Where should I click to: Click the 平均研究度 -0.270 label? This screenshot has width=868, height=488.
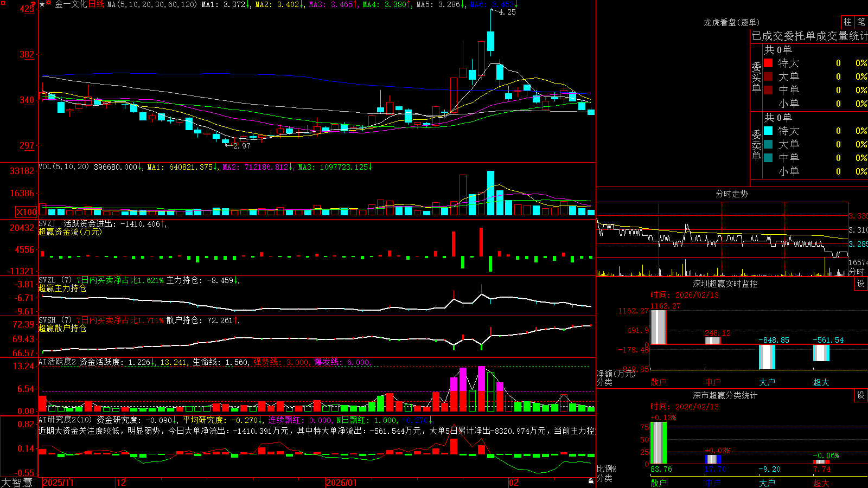tap(220, 420)
